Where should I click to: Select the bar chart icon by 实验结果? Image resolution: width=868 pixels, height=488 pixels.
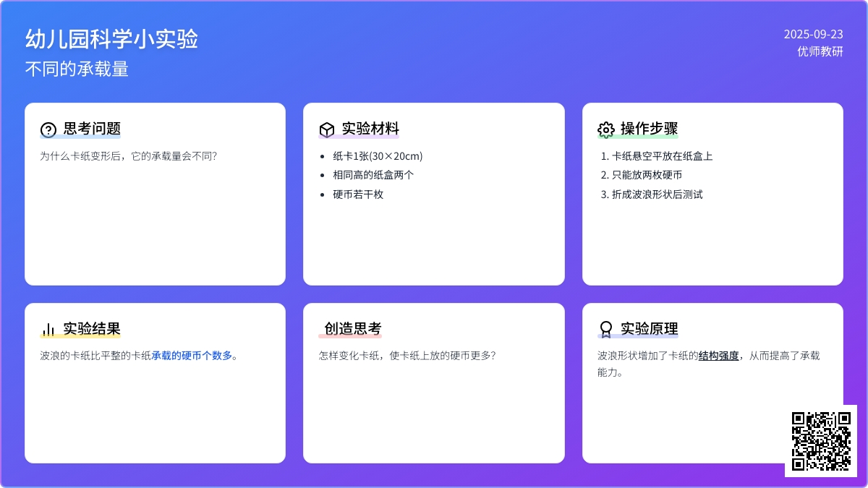tap(48, 330)
